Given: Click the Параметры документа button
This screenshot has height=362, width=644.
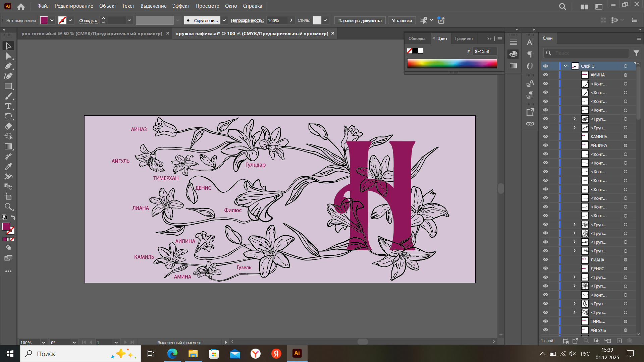Looking at the screenshot, I should coord(360,20).
